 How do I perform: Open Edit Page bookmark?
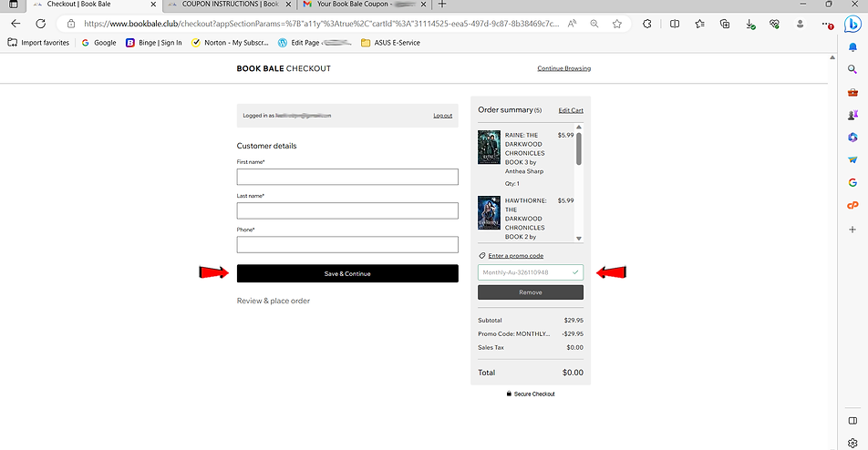tap(314, 43)
